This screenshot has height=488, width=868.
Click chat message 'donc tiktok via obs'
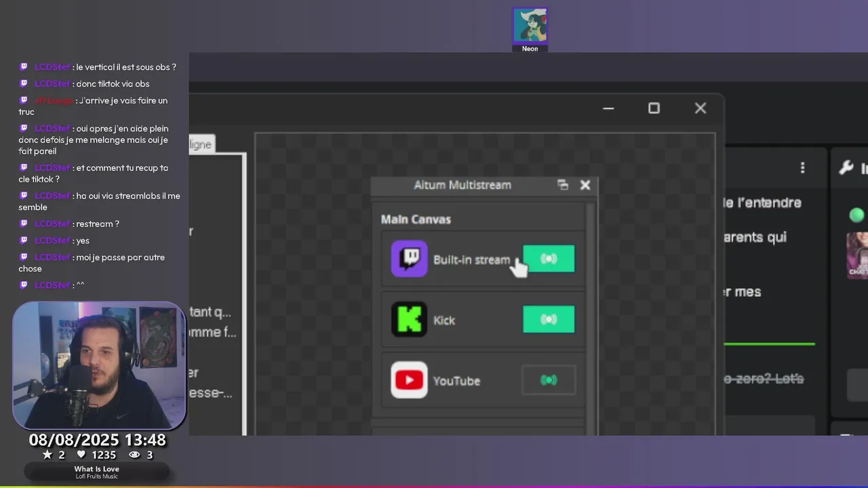pos(113,84)
